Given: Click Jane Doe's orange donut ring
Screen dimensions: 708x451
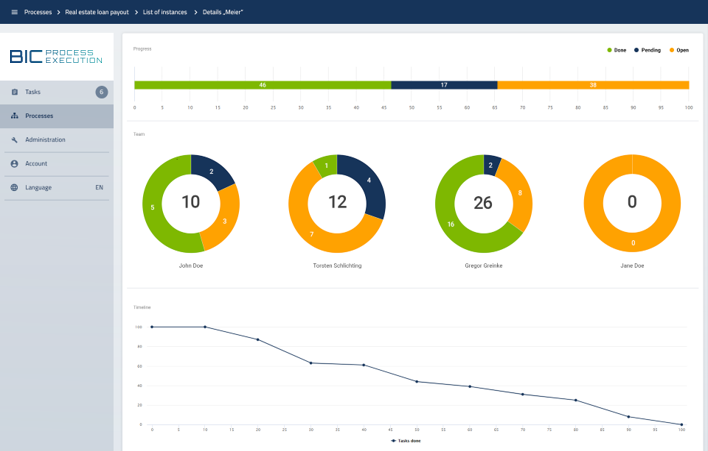Looking at the screenshot, I should click(x=632, y=243).
